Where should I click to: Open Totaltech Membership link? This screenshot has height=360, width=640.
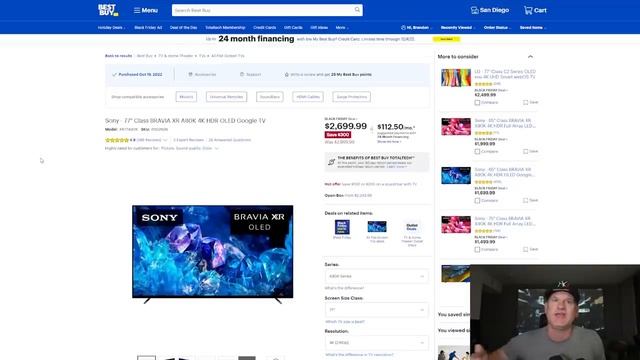pyautogui.click(x=225, y=28)
